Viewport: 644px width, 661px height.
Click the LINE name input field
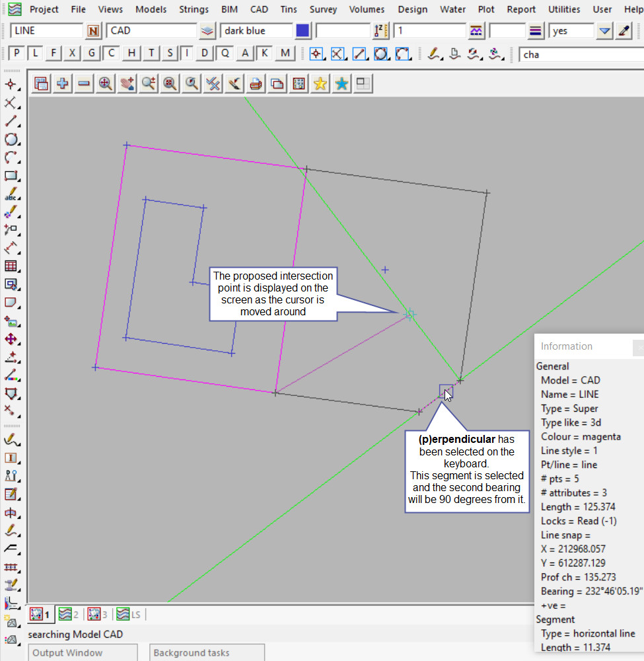click(46, 31)
